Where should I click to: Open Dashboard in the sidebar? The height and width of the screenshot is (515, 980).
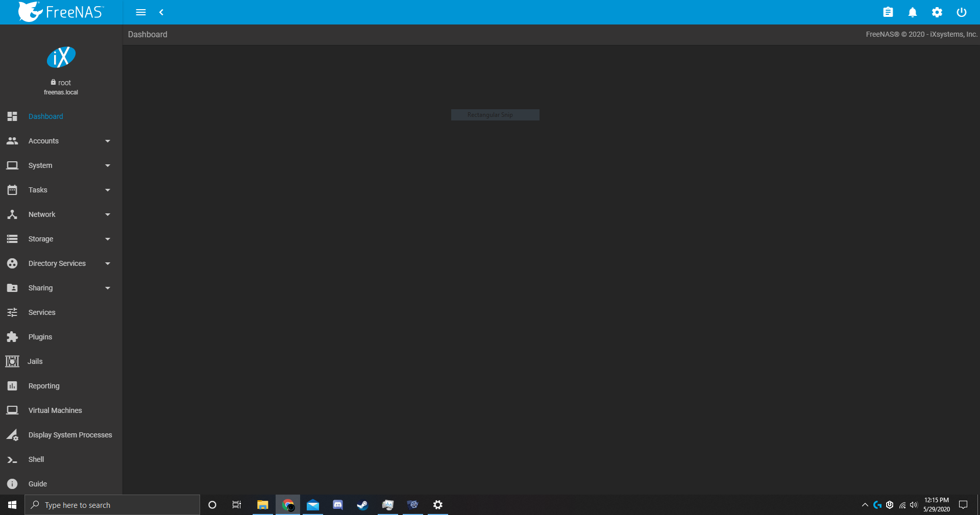point(46,116)
